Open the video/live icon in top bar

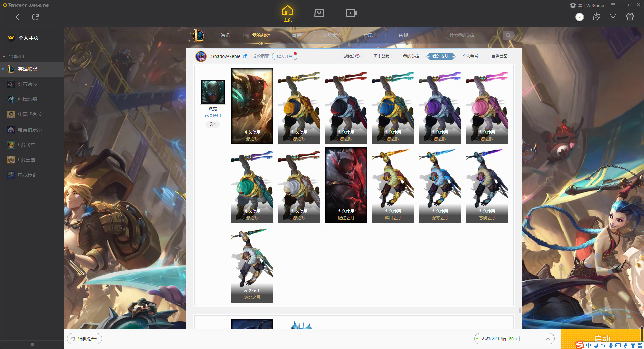coord(351,13)
